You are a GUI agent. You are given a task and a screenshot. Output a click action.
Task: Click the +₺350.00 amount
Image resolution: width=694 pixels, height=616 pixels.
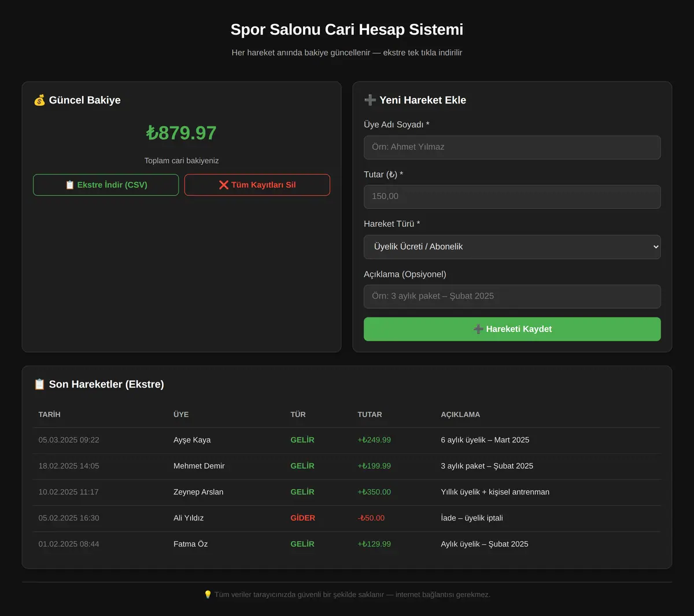tap(374, 492)
